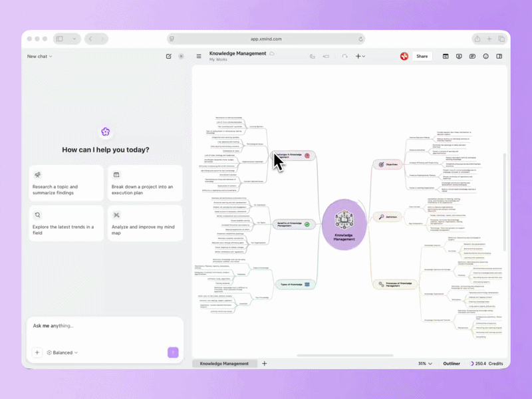Select Challenges in Knowledge Management node
The width and height of the screenshot is (532, 399).
[x=294, y=156]
